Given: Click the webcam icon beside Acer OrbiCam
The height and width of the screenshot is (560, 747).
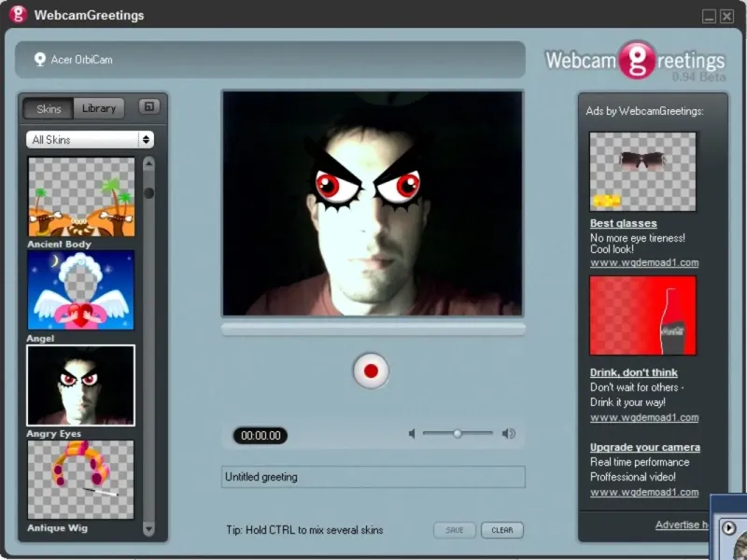Looking at the screenshot, I should tap(39, 60).
